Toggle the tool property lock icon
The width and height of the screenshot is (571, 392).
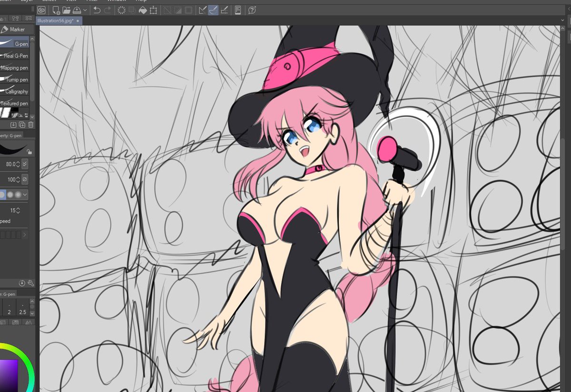click(30, 152)
